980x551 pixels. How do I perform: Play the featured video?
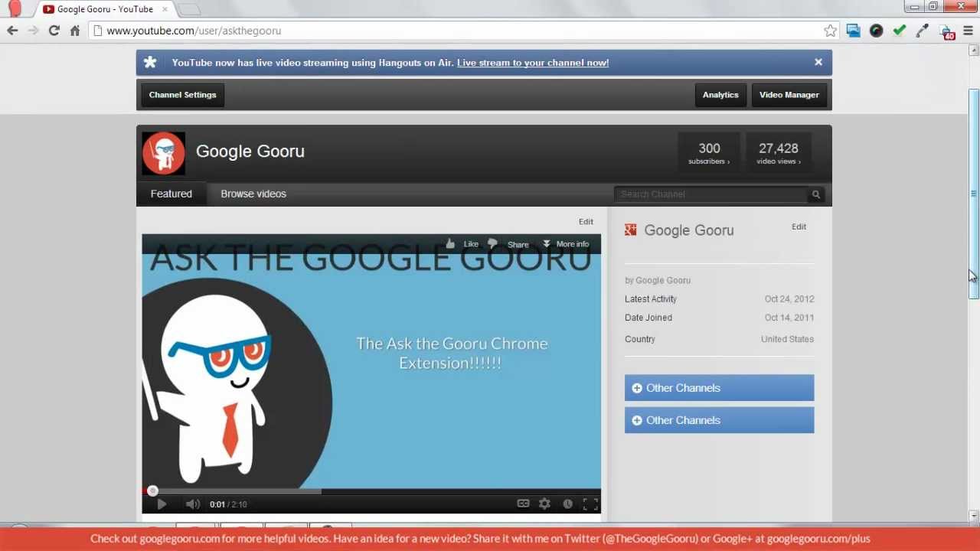[162, 504]
